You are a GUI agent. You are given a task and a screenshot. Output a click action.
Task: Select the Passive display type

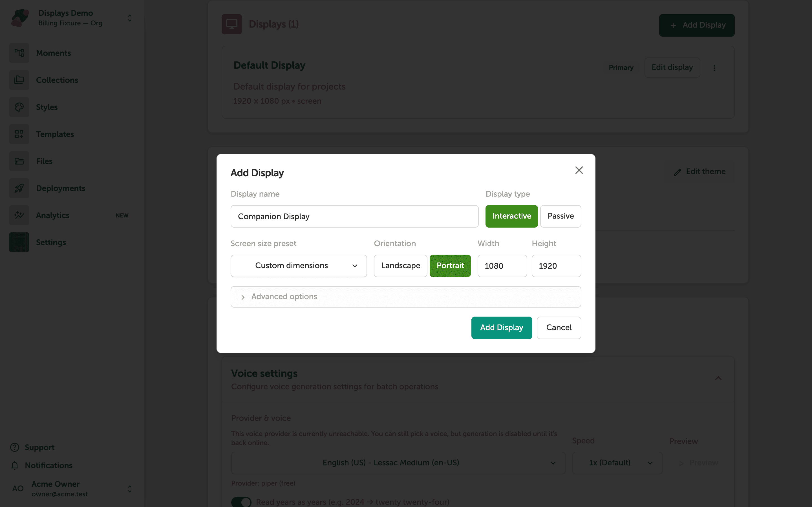561,216
